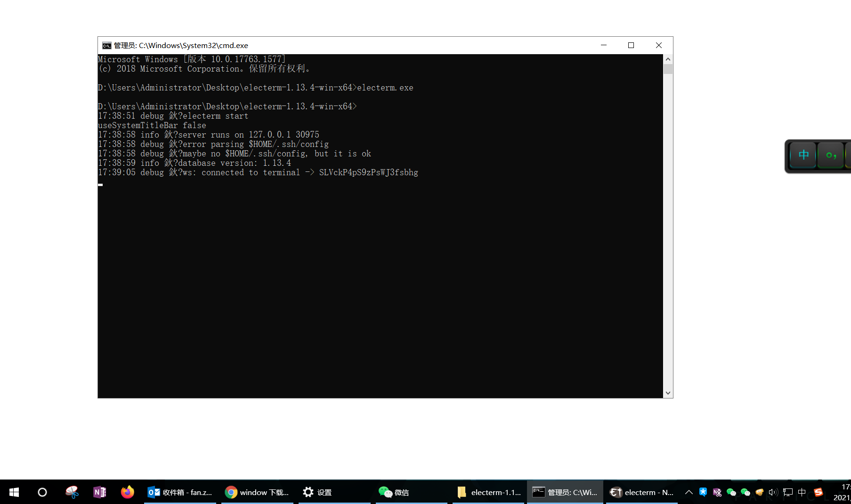Click the blinking cursor line in cmd
851x504 pixels.
(x=100, y=185)
